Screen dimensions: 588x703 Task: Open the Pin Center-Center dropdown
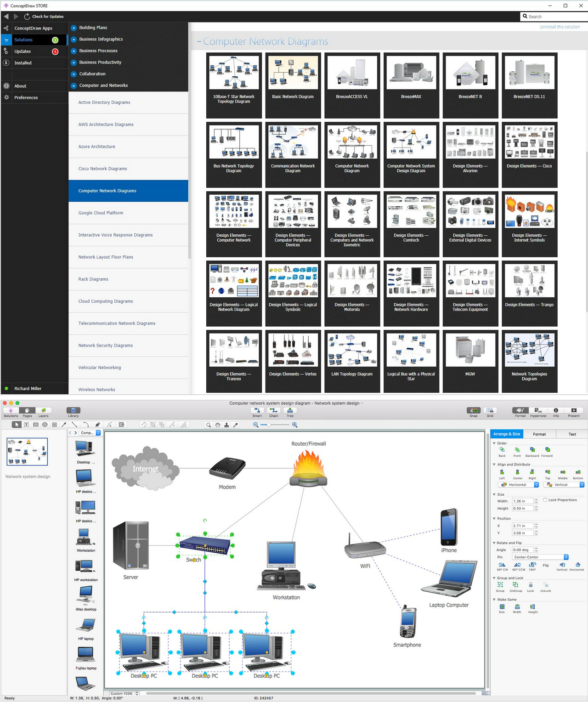point(540,557)
